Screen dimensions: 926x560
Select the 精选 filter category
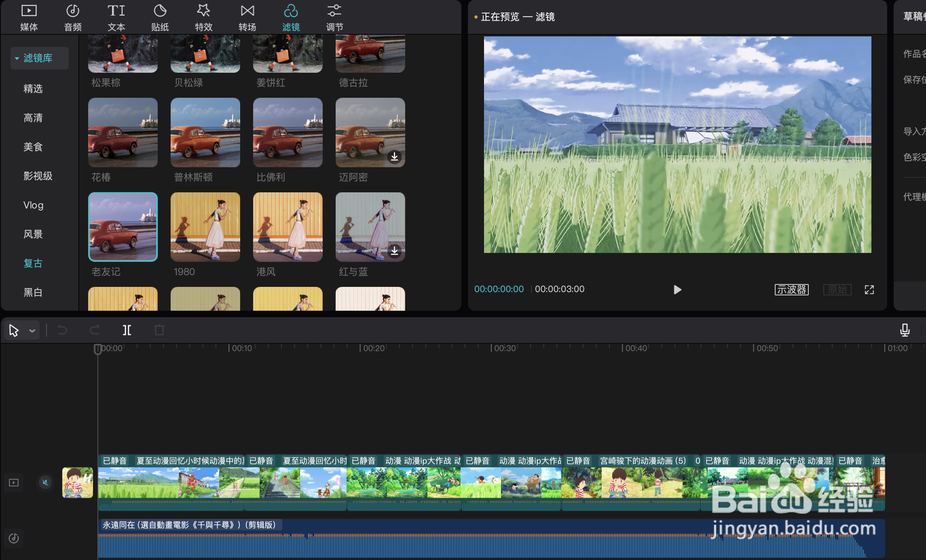(33, 89)
